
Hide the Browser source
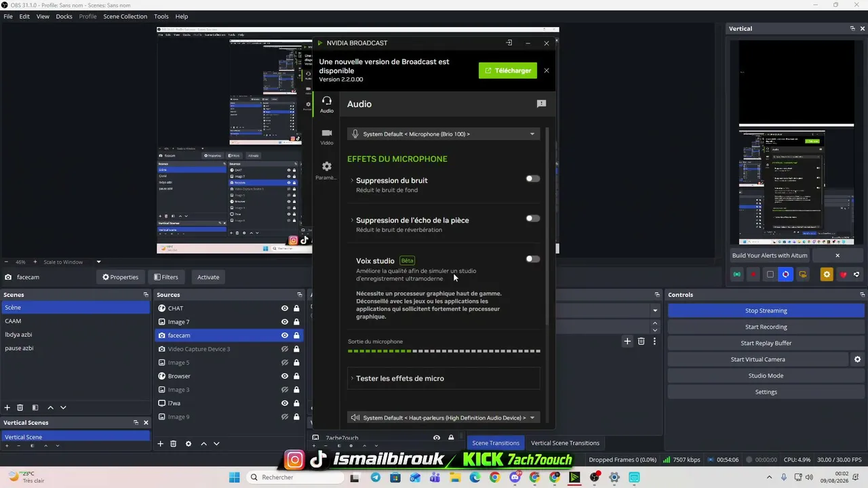click(285, 376)
